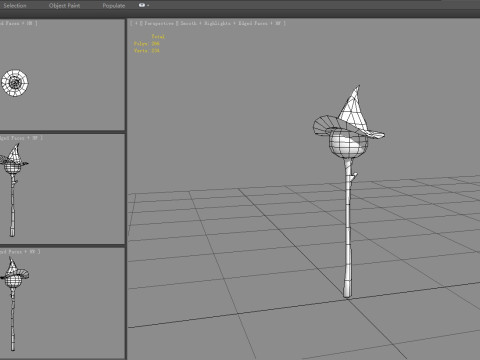
Task: Expand the ribbon display options arrow
Action: click(148, 6)
